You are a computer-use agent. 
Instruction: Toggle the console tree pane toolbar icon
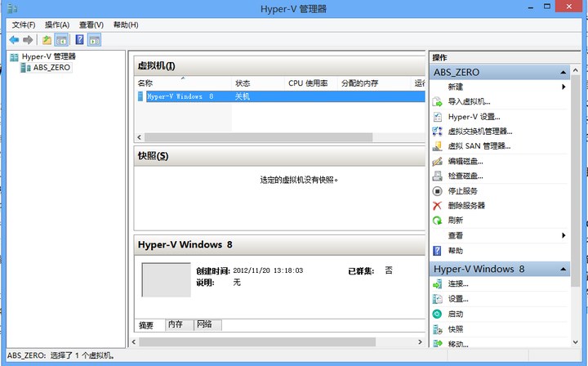click(x=61, y=40)
